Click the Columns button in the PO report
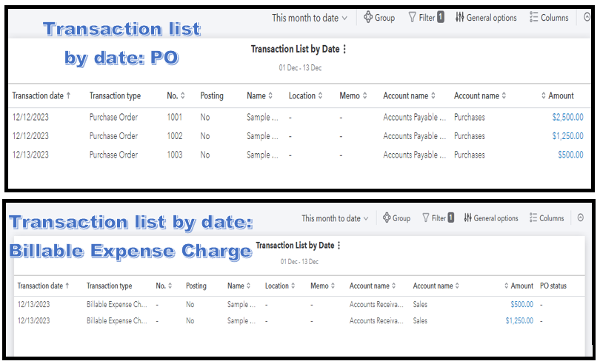Viewport: 600px width, 364px height. [x=549, y=18]
